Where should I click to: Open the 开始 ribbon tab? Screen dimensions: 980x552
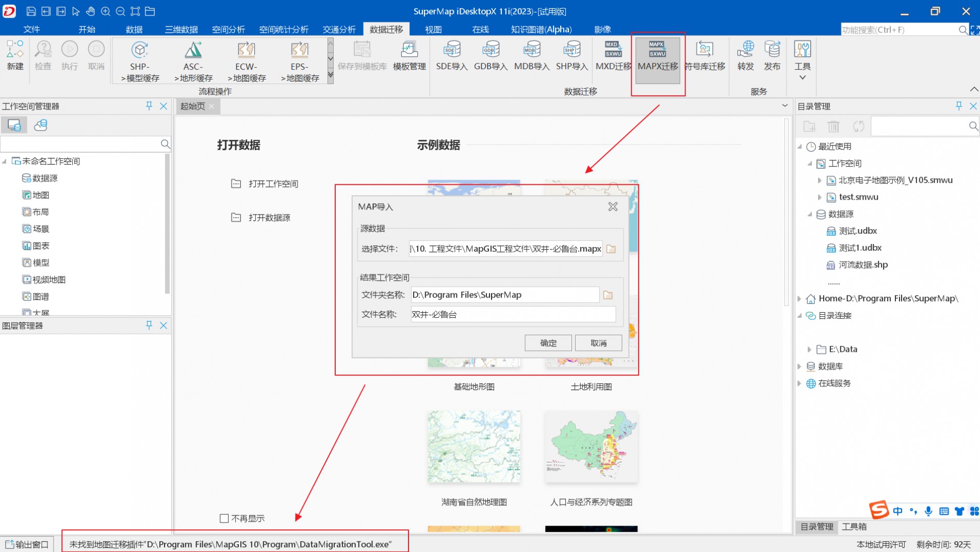click(x=87, y=29)
